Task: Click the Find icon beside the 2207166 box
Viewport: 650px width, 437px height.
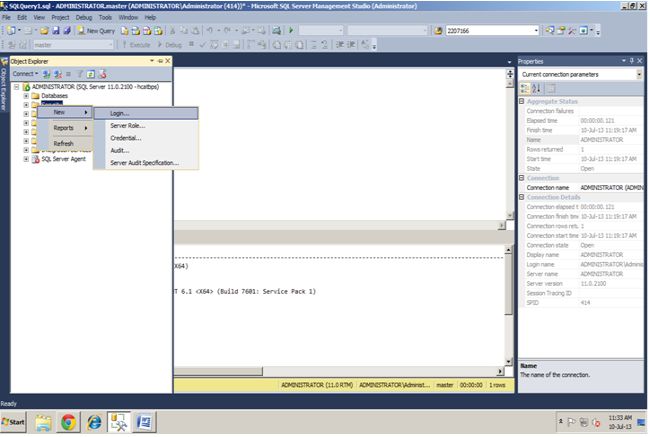Action: point(438,31)
